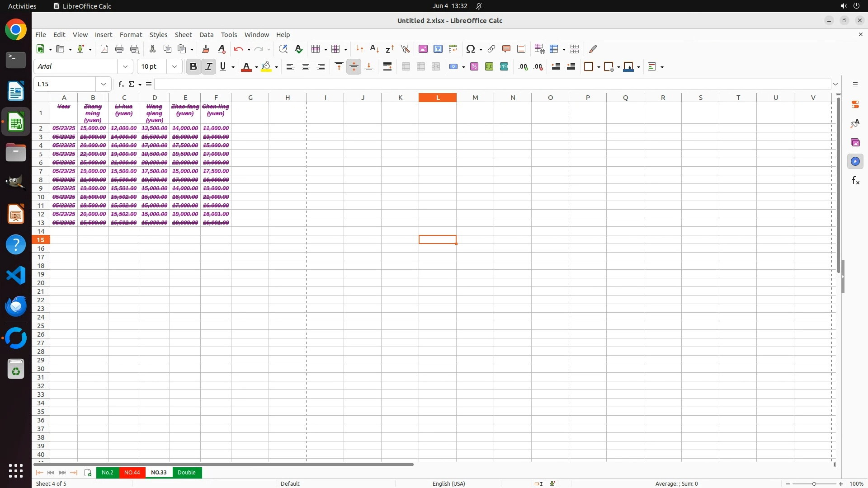The height and width of the screenshot is (488, 868).
Task: Open the Navigator sidebar panel
Action: tap(855, 161)
